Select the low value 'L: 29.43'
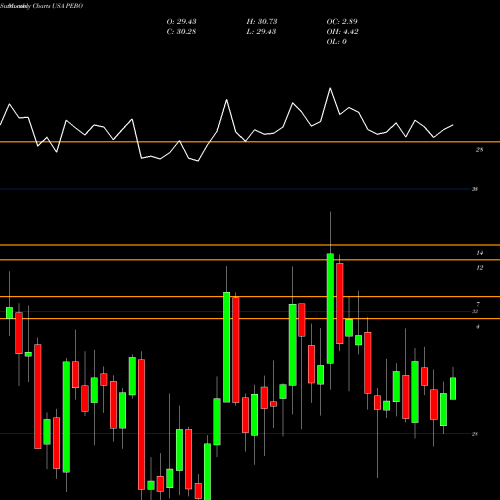Image resolution: width=500 pixels, height=500 pixels. coord(261,31)
